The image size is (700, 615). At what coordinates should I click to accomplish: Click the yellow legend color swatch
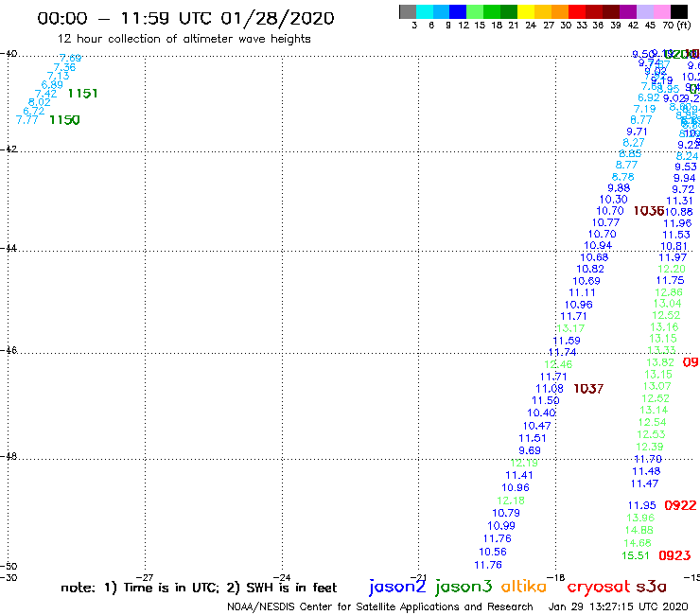tap(526, 11)
